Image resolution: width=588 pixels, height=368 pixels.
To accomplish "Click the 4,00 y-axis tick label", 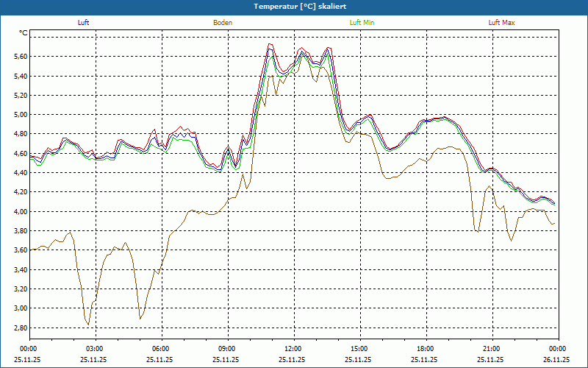I will pos(19,212).
